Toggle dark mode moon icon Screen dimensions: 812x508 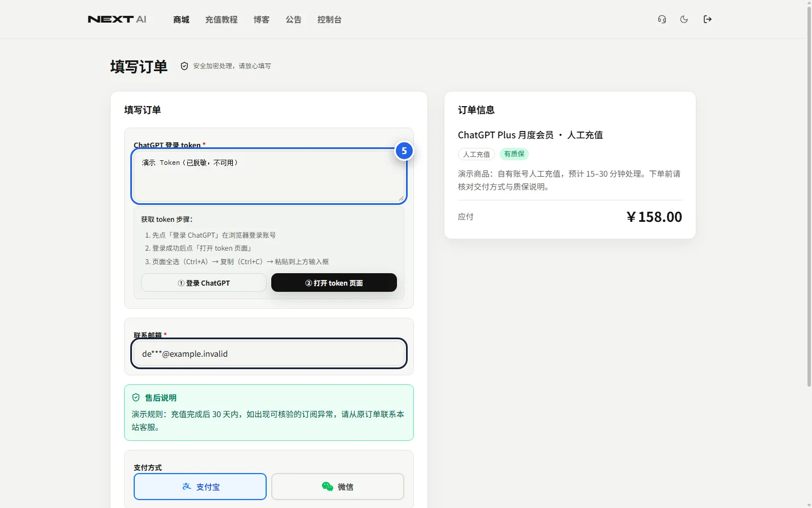(684, 19)
